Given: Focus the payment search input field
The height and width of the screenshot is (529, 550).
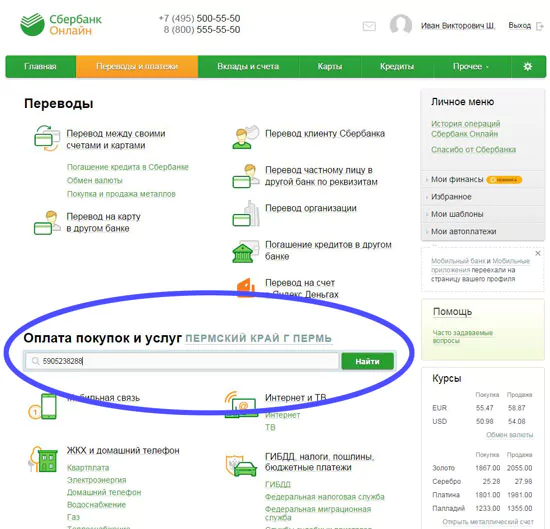Looking at the screenshot, I should [182, 361].
